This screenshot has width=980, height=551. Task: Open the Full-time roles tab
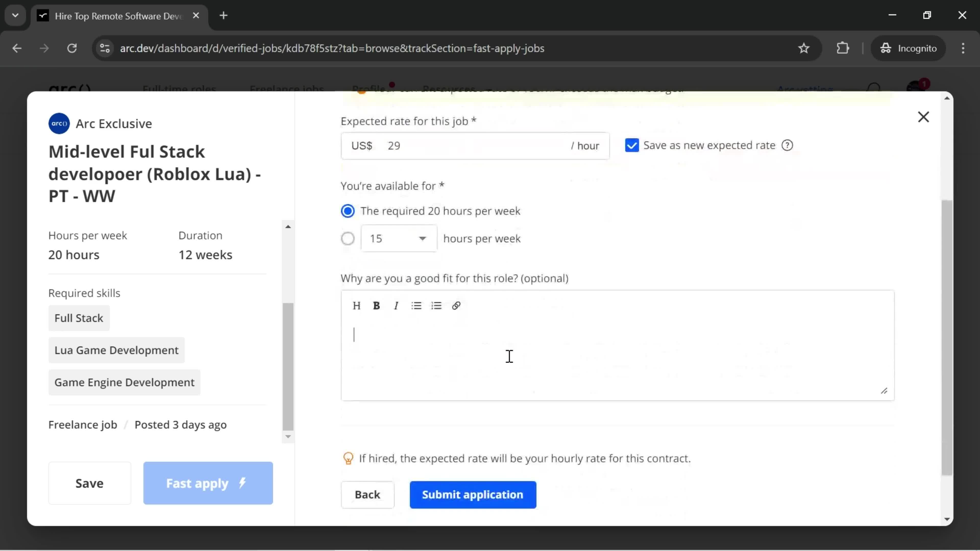(x=178, y=87)
